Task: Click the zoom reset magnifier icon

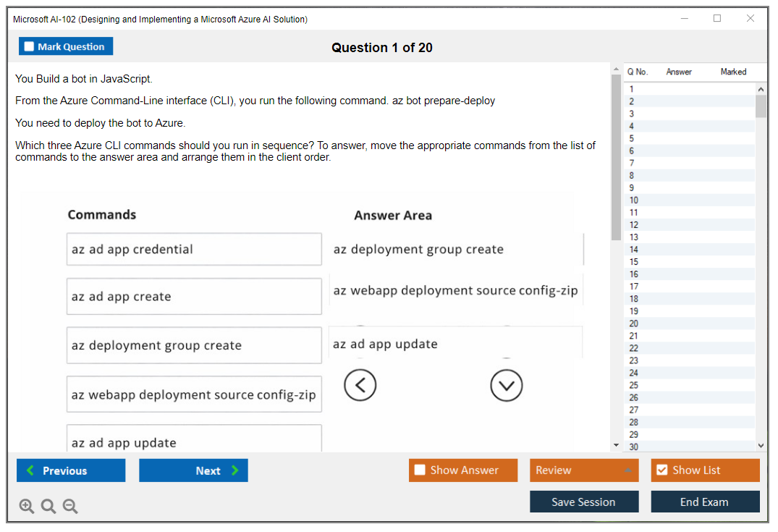Action: [48, 507]
